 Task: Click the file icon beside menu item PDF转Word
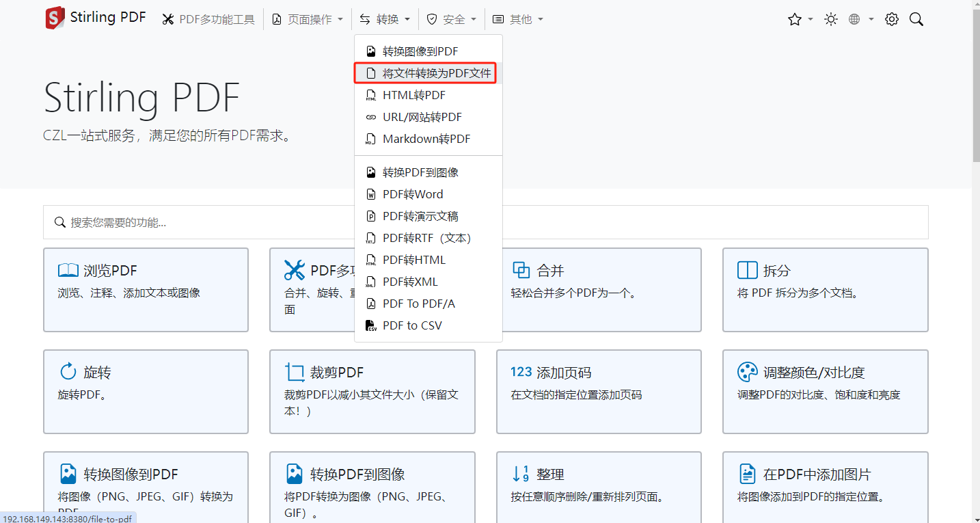(371, 194)
